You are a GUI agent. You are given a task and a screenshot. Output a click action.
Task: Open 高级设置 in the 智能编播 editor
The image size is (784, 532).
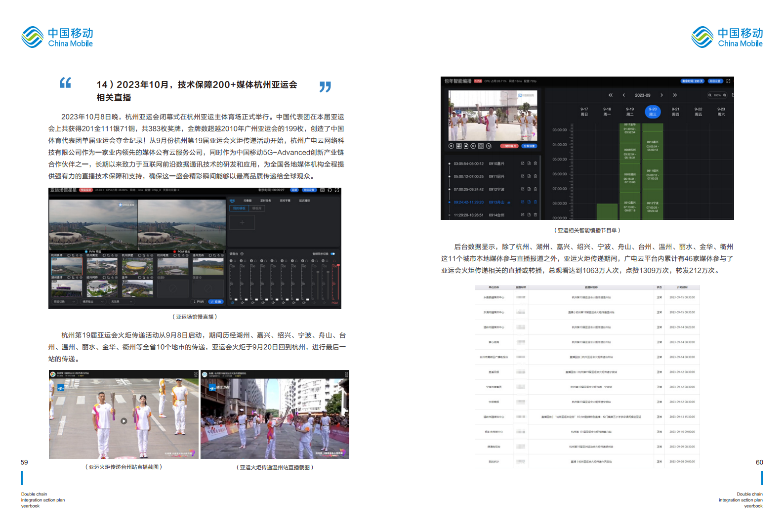pyautogui.click(x=715, y=81)
